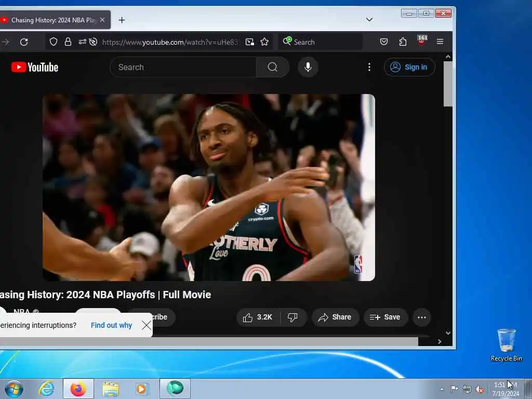Focus the Firefox search box

coord(321,42)
